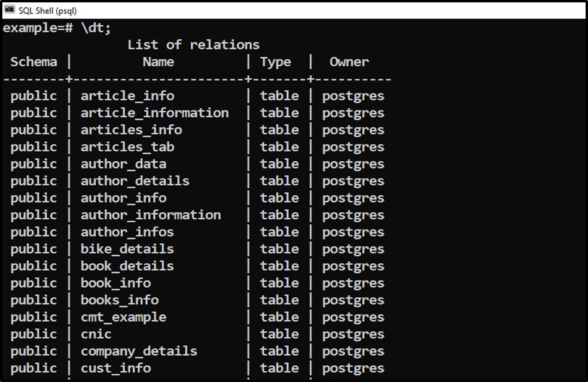Click the \dt; command text
This screenshot has width=588, height=382.
[96, 27]
